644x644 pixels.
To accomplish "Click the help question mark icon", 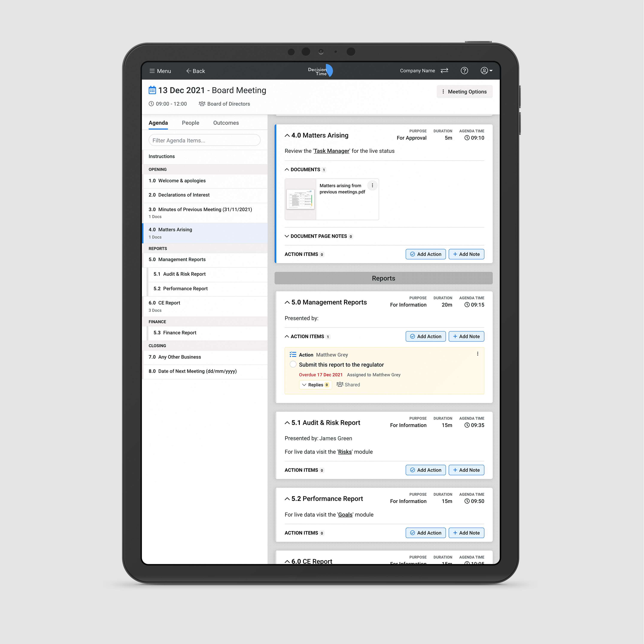I will tap(464, 71).
